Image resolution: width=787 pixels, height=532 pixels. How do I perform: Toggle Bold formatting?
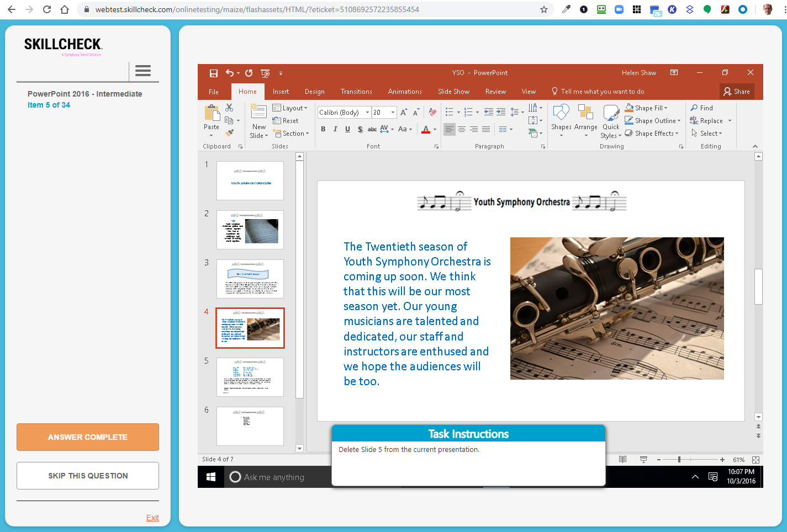[323, 129]
